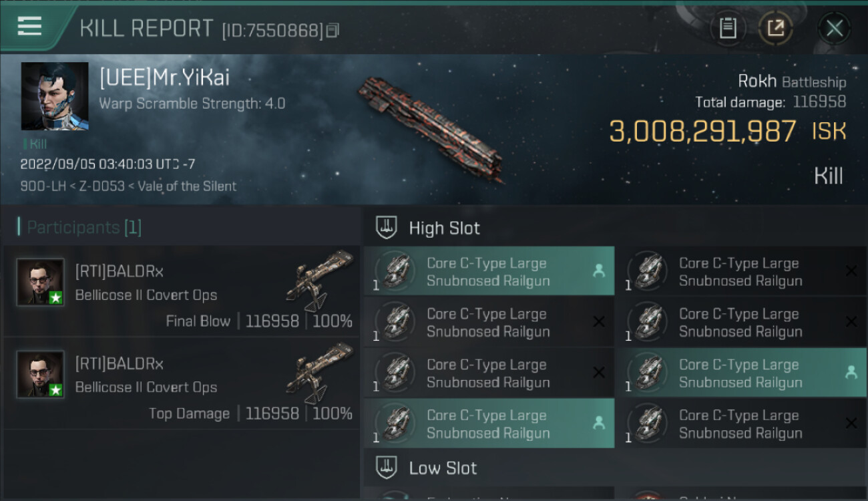Select the Final Blow participant's portrait

[x=40, y=282]
